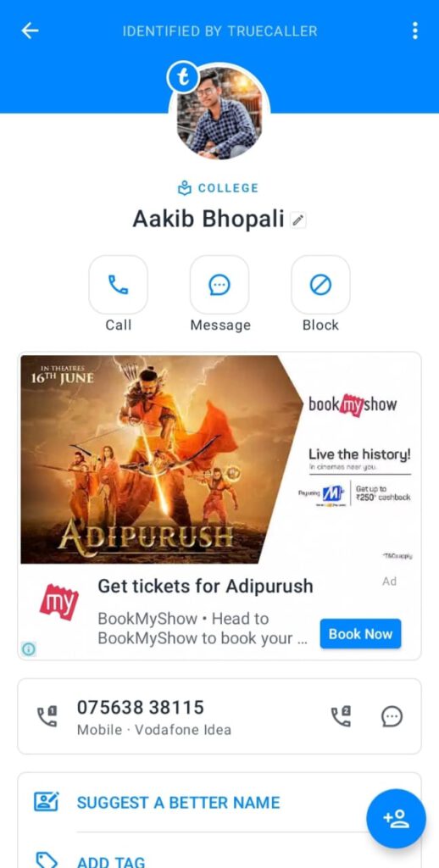Viewport: 439px width, 868px height.
Task: Open the three-dot overflow menu
Action: pyautogui.click(x=414, y=31)
